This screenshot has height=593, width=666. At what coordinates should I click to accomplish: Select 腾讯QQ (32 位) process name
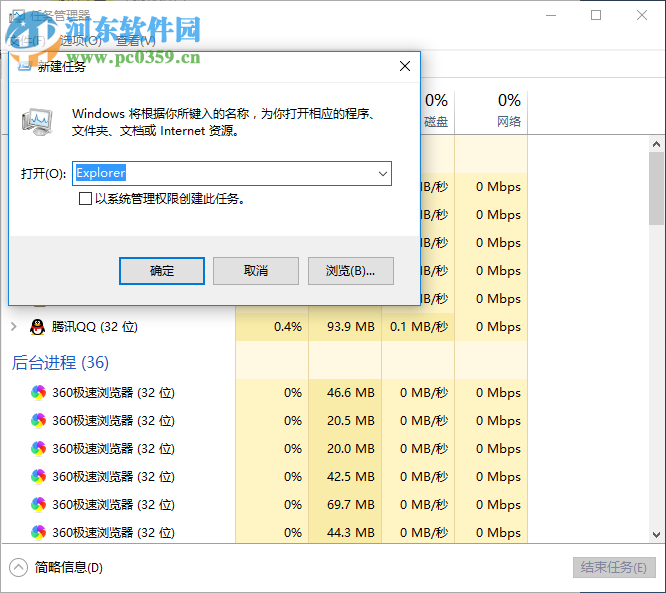(x=95, y=327)
